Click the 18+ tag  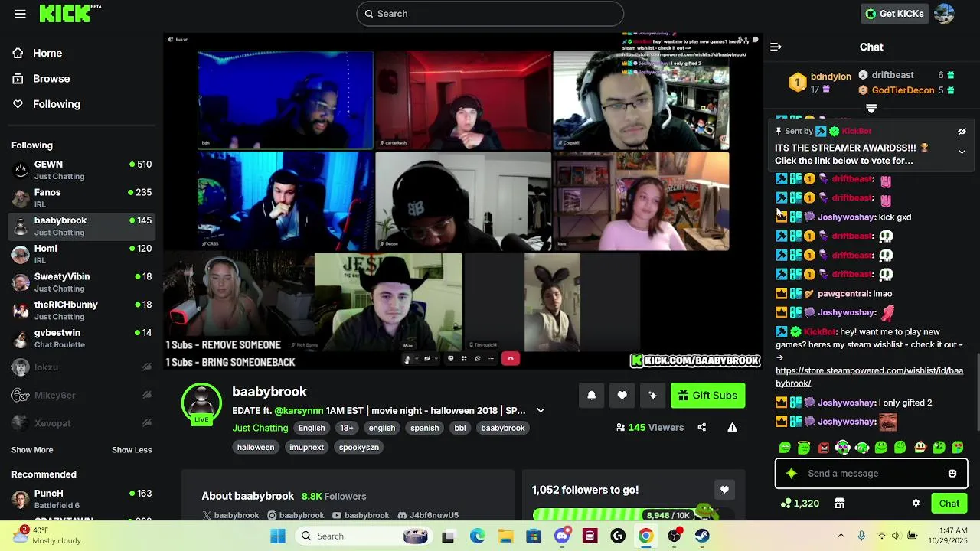(347, 428)
